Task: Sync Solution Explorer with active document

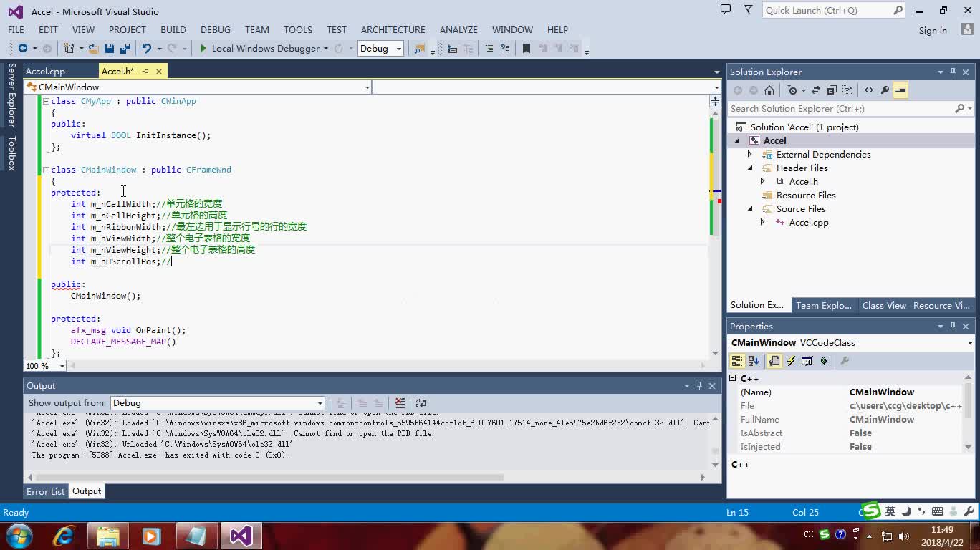Action: (815, 90)
